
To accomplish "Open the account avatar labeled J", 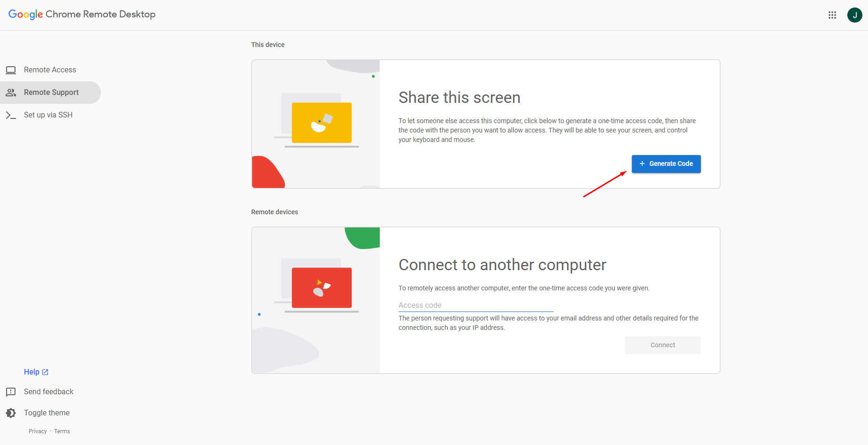I will pos(854,15).
